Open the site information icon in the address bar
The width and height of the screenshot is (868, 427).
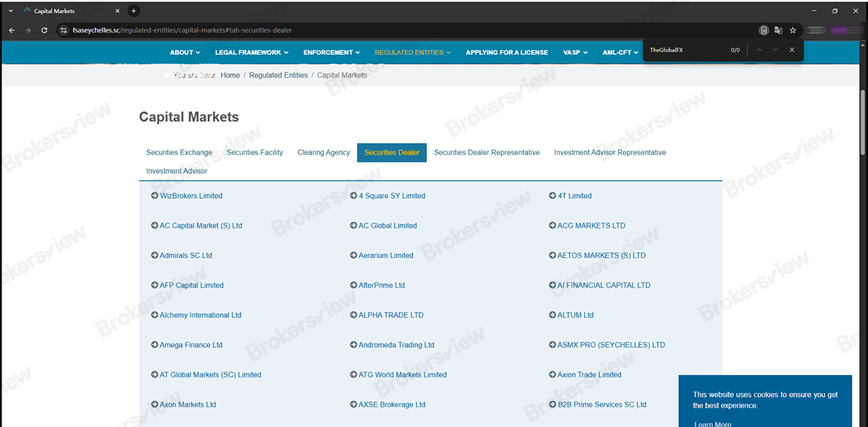pyautogui.click(x=63, y=30)
